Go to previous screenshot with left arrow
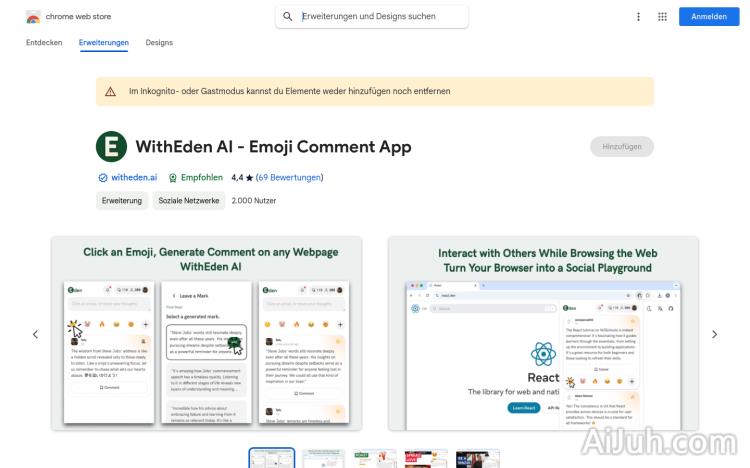This screenshot has height=468, width=750. pyautogui.click(x=35, y=334)
